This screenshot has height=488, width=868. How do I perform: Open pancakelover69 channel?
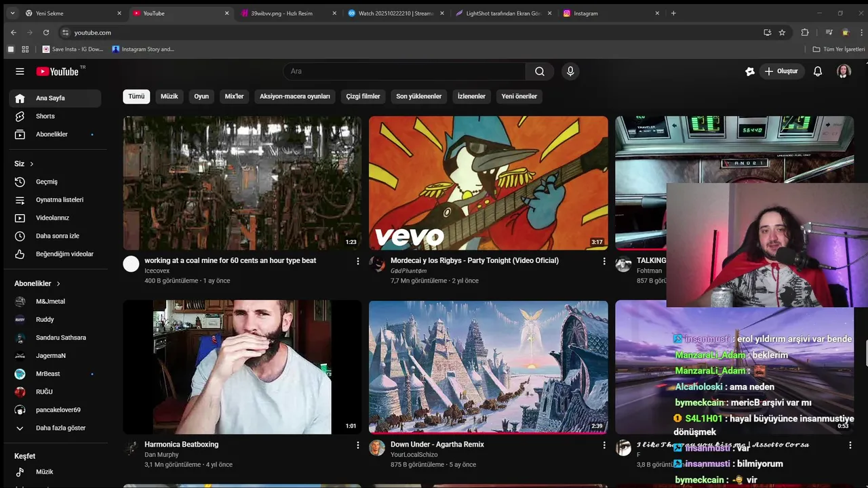point(55,410)
